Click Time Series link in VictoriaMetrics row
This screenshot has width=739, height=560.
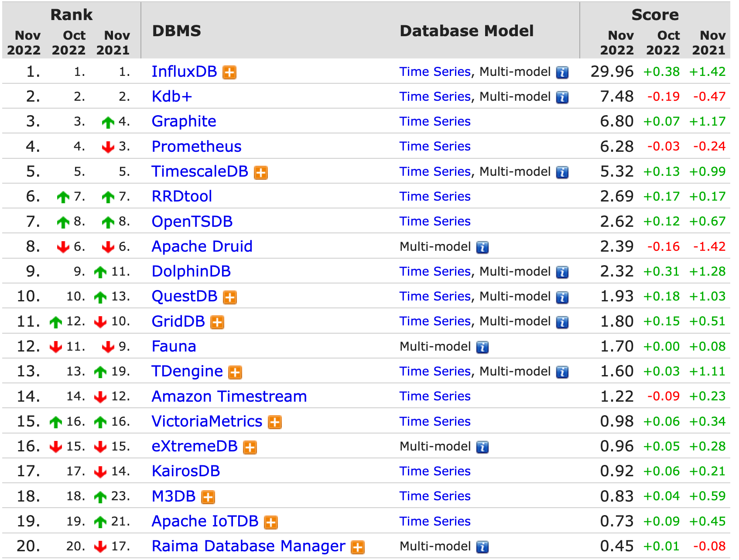tap(435, 421)
